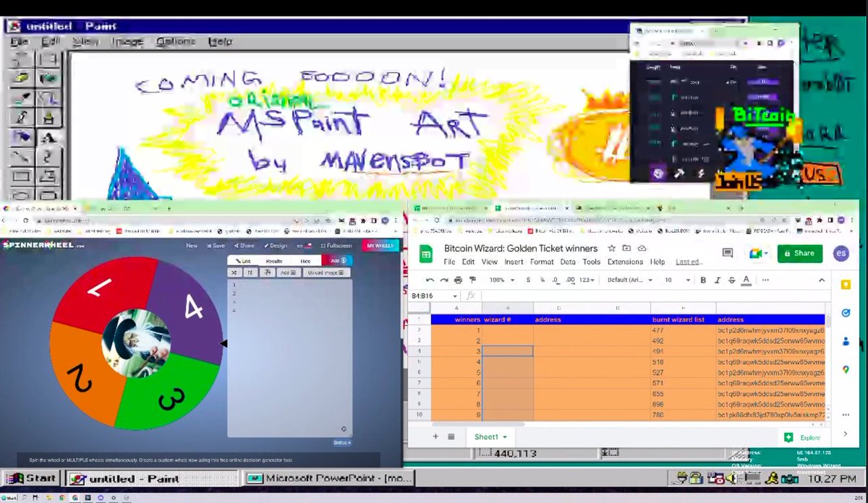868x503 pixels.
Task: Open comment history in Google Sheets
Action: 728,253
